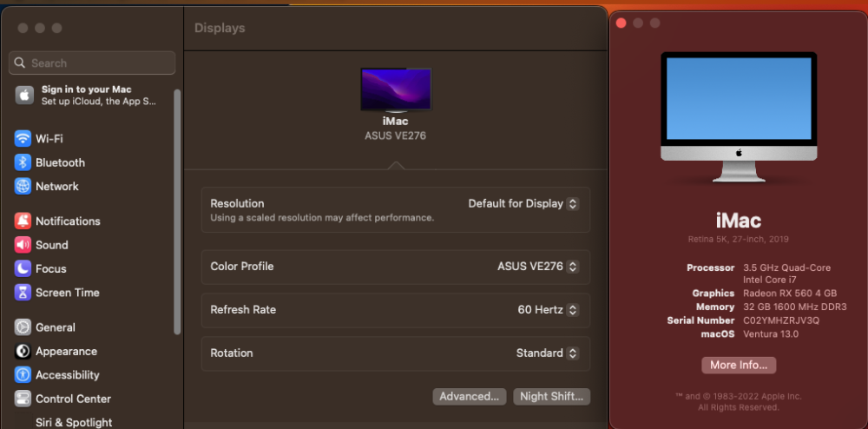Select the ASUS VE276 display thumbnail
The image size is (868, 429).
click(x=396, y=89)
